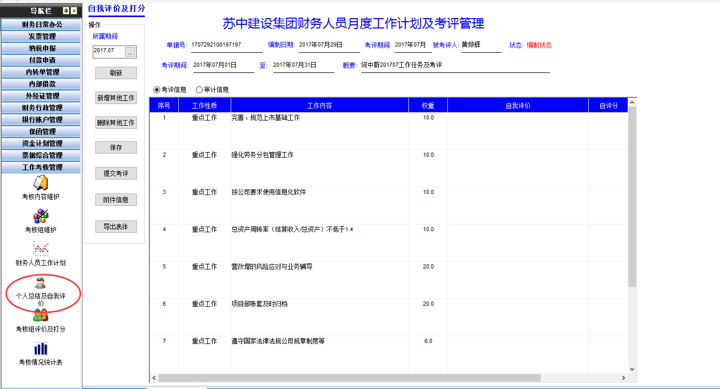
Task: Select the row 总资产周转率 不低于1.4
Action: (x=388, y=242)
